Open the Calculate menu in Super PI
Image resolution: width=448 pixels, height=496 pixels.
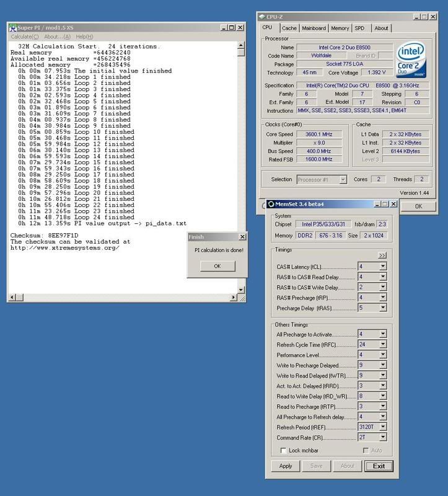coord(25,37)
